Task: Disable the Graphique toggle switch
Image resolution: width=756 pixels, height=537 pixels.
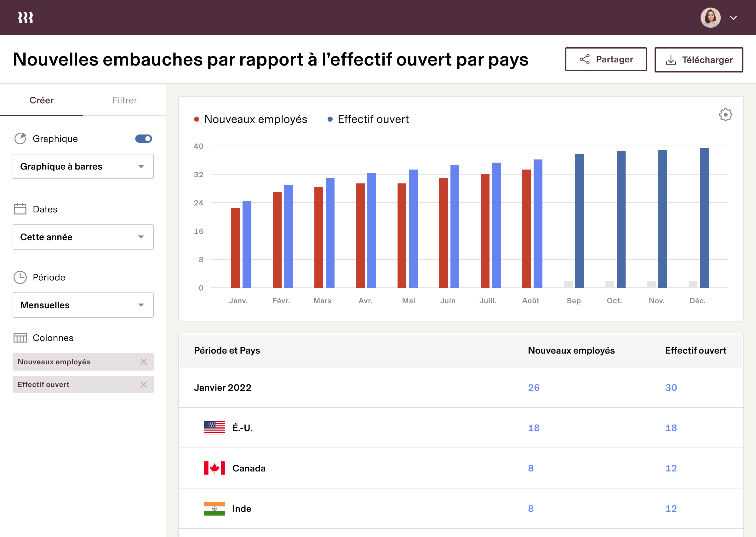Action: 144,139
